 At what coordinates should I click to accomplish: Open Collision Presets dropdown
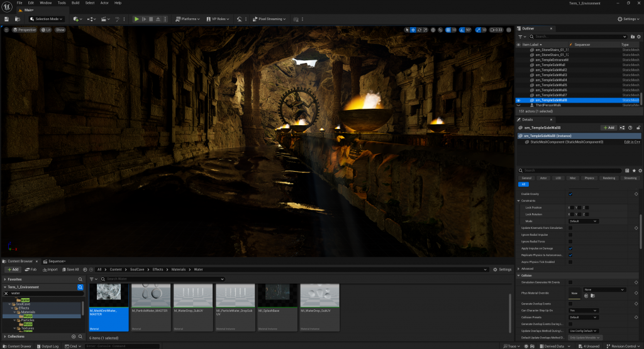coord(583,318)
